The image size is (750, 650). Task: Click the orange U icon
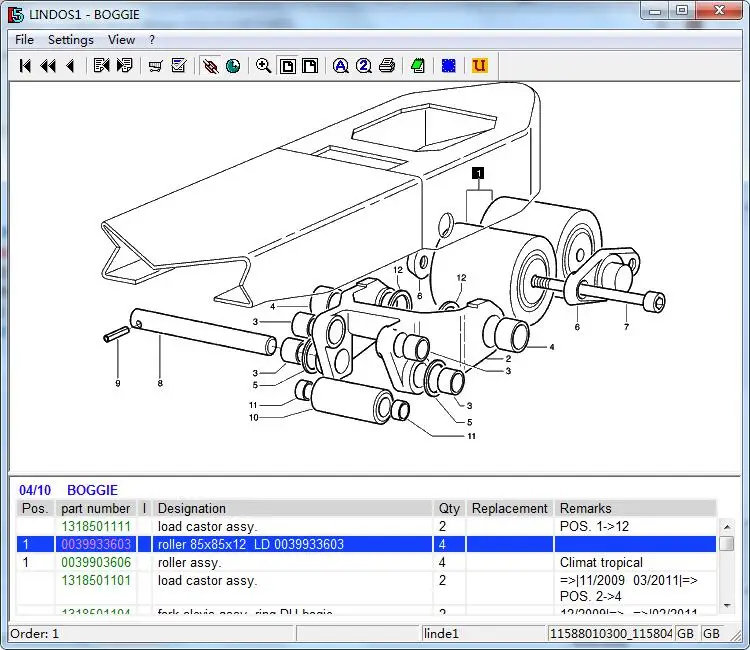pos(479,66)
